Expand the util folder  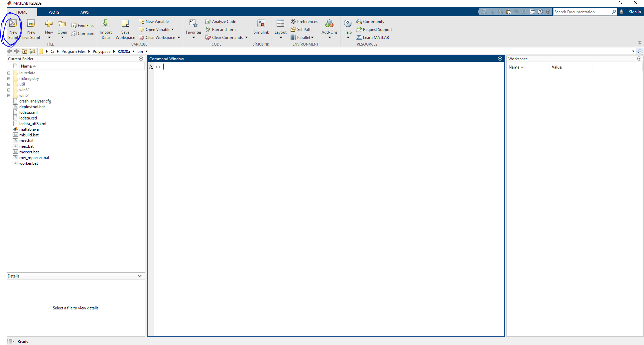[x=9, y=84]
